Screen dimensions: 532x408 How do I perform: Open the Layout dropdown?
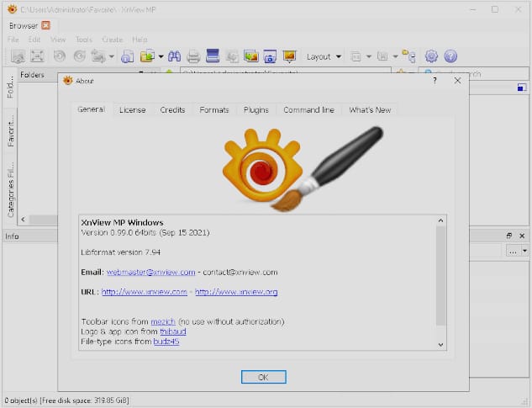pyautogui.click(x=324, y=56)
